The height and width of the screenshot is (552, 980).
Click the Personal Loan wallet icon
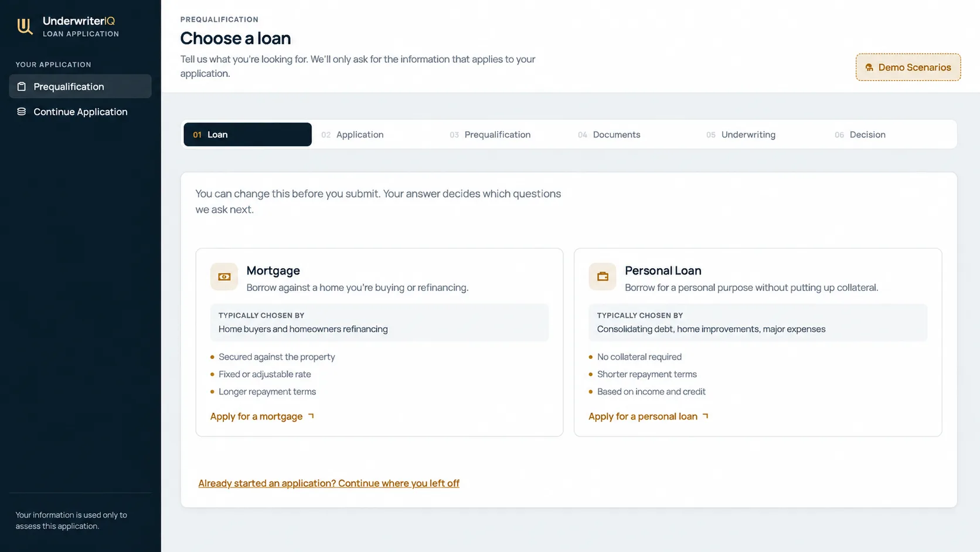(603, 277)
